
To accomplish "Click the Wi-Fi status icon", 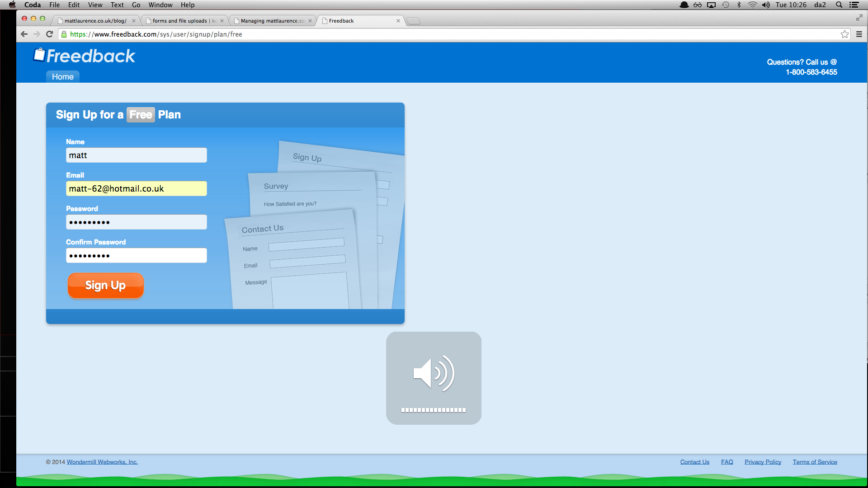I will (x=752, y=5).
